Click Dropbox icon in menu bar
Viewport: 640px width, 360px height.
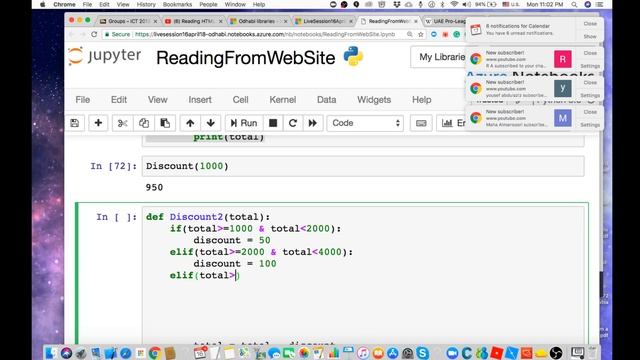(x=397, y=4)
